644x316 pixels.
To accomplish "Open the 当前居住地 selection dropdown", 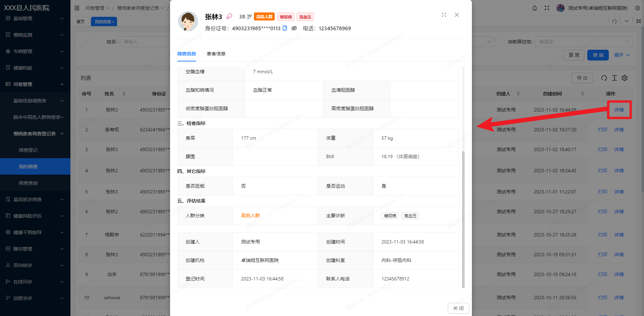I will [584, 41].
